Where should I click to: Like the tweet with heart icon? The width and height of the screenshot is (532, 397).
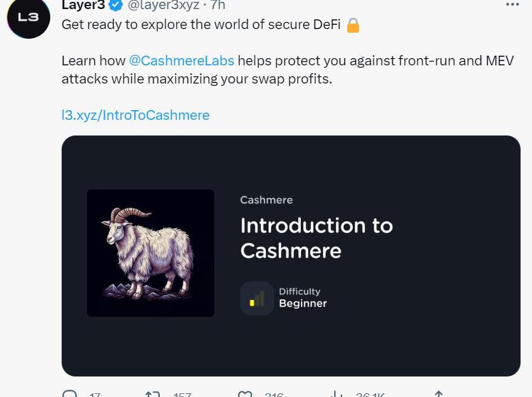tap(245, 394)
